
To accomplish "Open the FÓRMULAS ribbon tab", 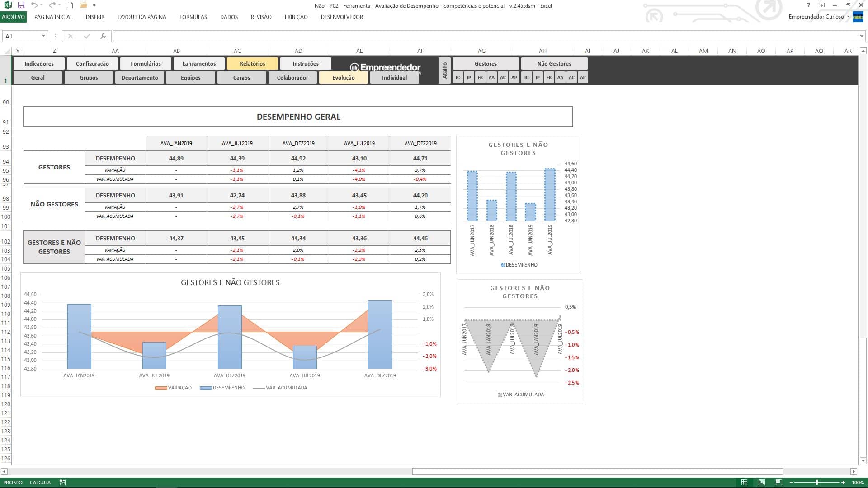I will [193, 17].
